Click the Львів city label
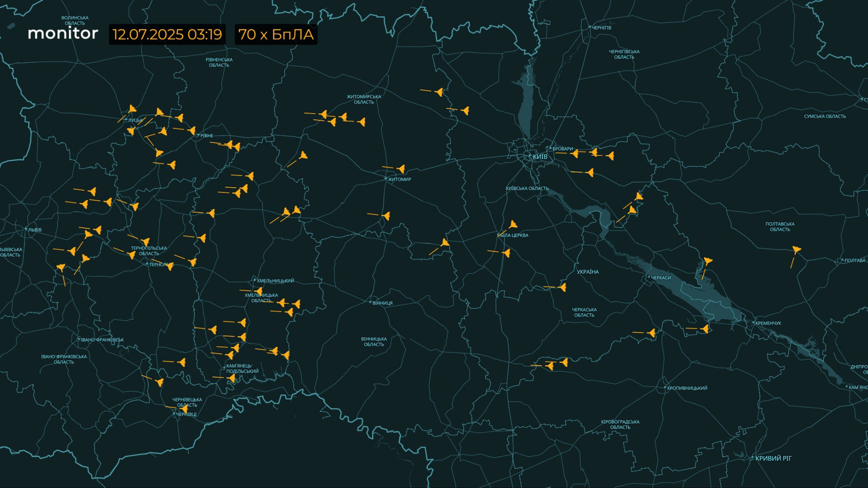 (35, 230)
